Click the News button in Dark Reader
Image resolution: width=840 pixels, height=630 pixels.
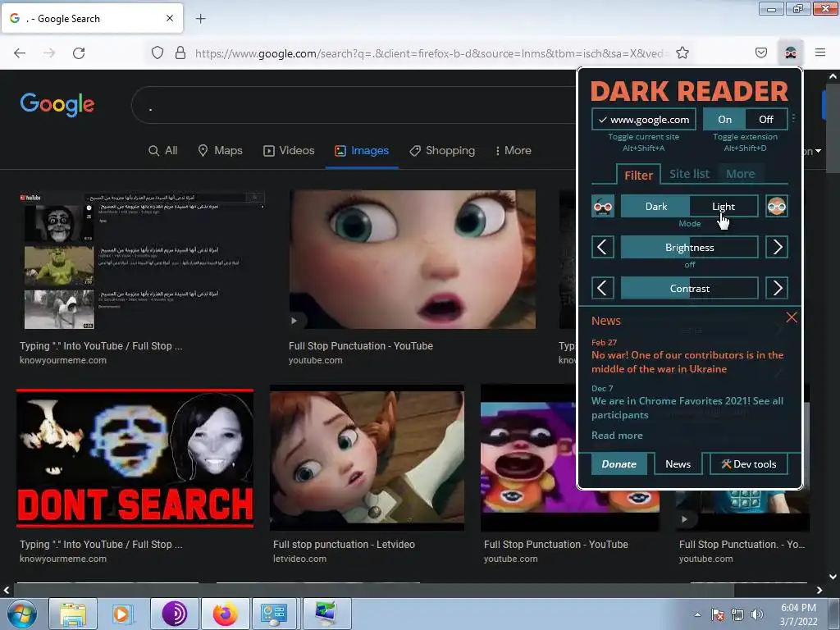click(678, 464)
